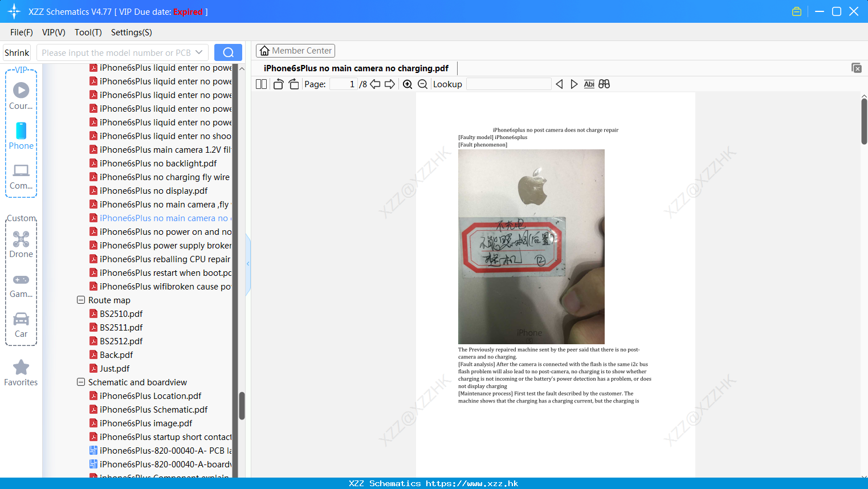Open BS2512.pdf
The image size is (868, 489).
[116, 341]
